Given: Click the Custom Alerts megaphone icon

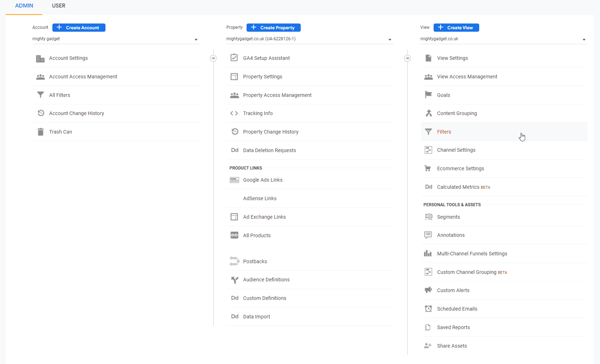Looking at the screenshot, I should pyautogui.click(x=428, y=290).
